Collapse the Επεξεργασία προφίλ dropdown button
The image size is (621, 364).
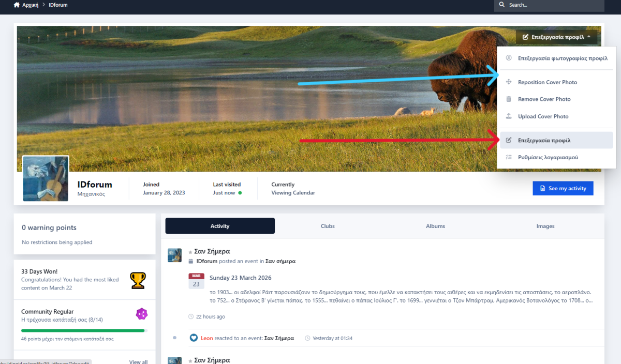(x=556, y=37)
